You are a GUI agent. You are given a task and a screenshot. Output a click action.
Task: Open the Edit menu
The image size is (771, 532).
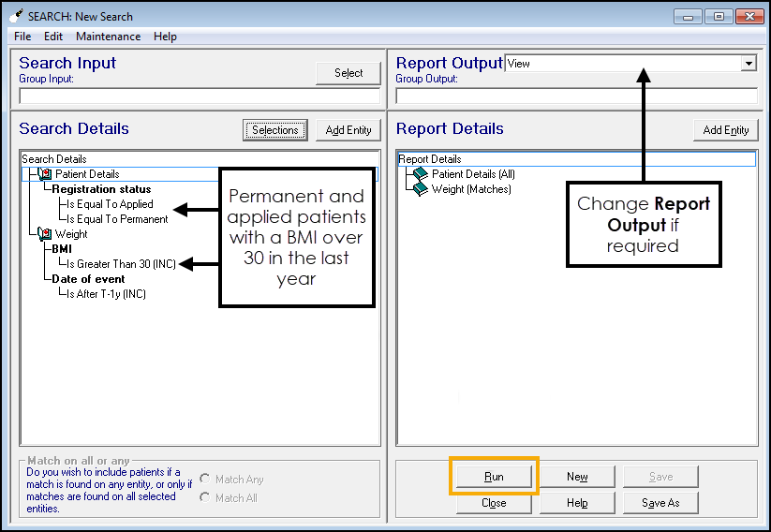click(53, 37)
